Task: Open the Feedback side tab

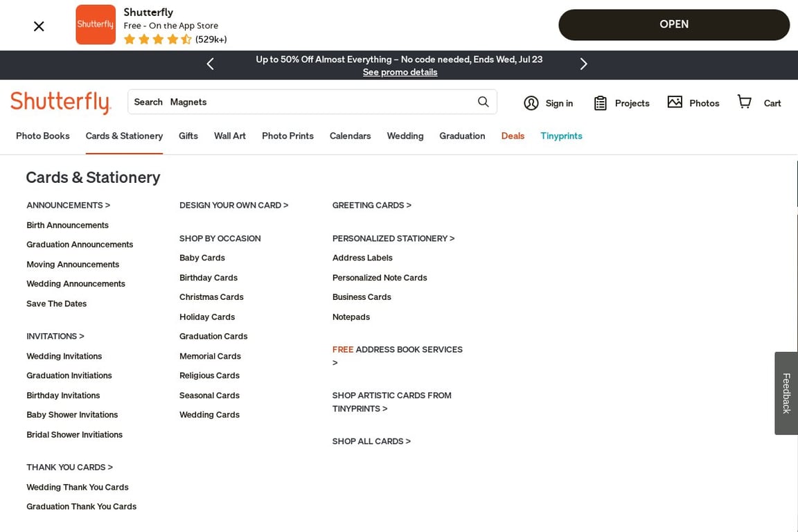Action: [x=786, y=393]
